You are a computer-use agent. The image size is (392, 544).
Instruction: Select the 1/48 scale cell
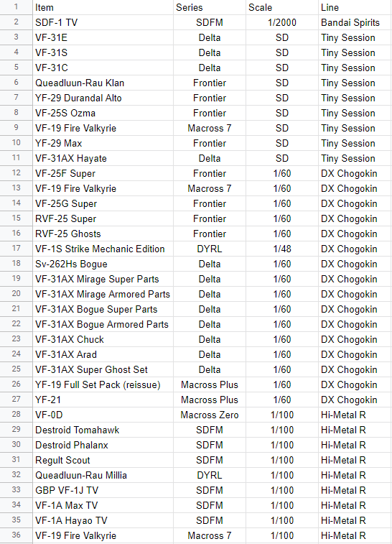281,249
